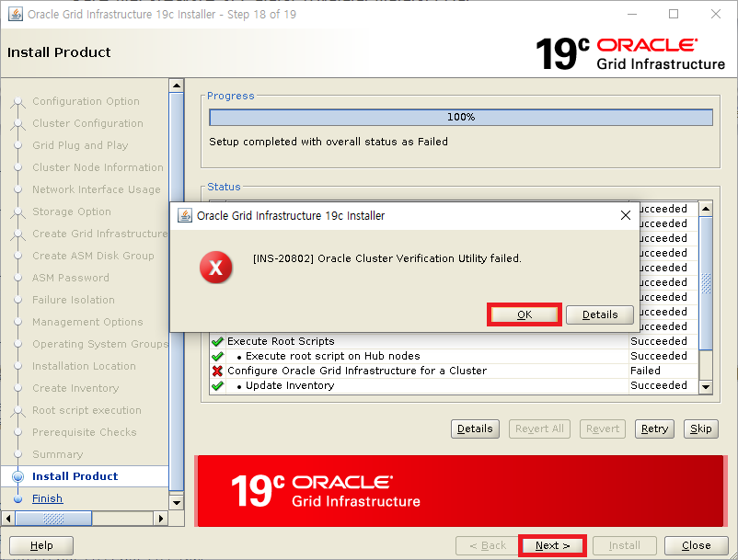The height and width of the screenshot is (560, 738).
Task: Click red X icon of failed Configure row
Action: [x=217, y=371]
